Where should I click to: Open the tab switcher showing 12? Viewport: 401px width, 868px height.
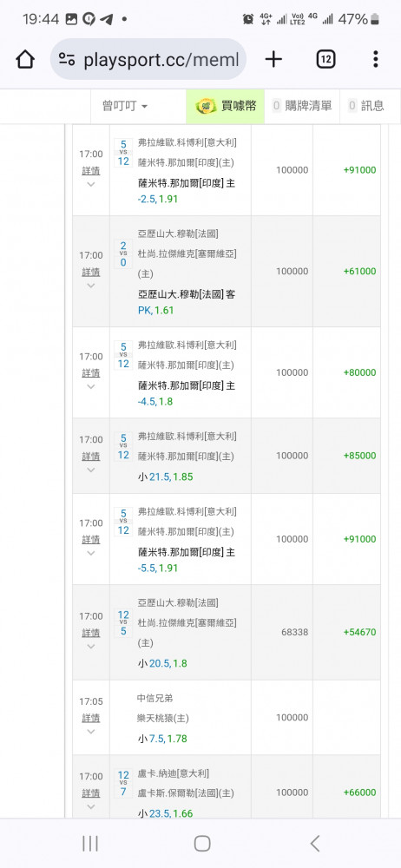click(x=325, y=59)
